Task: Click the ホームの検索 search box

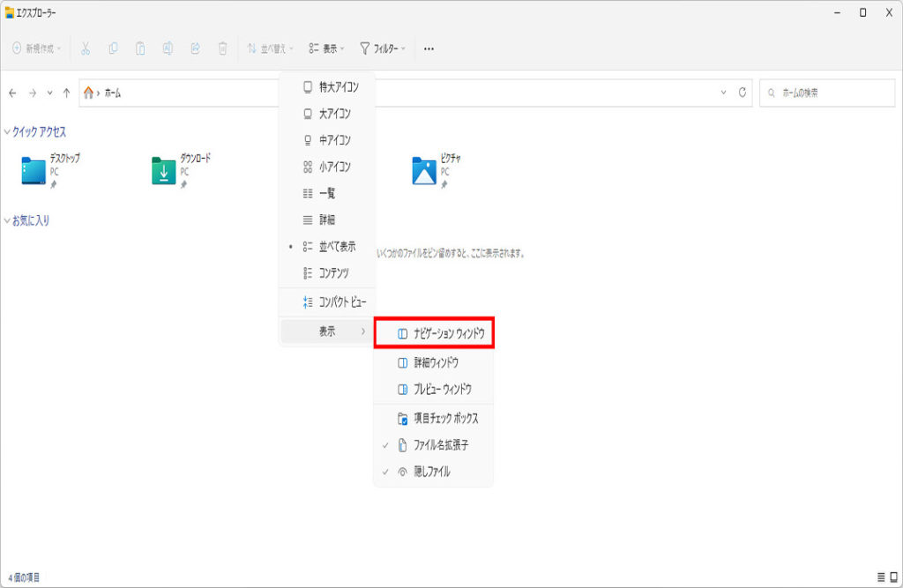Action: 825,93
